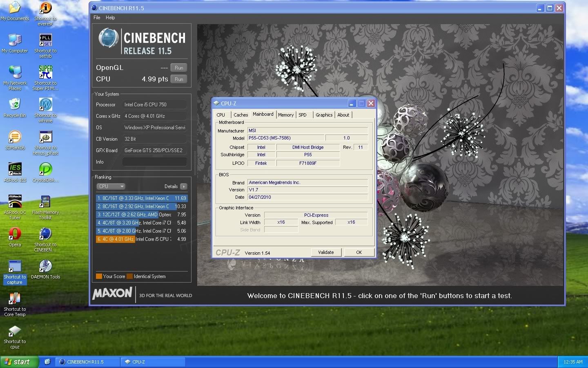
Task: Switch to the CPU tab in CPU-Z
Action: (221, 115)
